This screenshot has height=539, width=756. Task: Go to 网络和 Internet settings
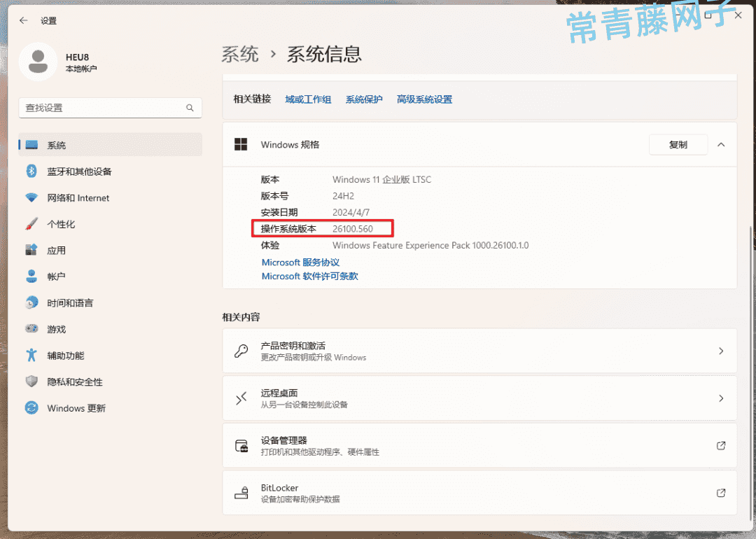(111, 197)
